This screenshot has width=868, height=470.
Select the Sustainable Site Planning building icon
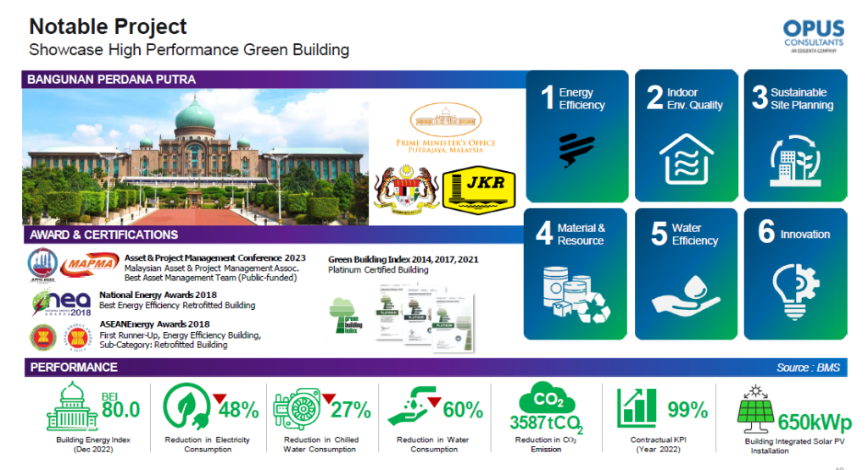[x=794, y=158]
